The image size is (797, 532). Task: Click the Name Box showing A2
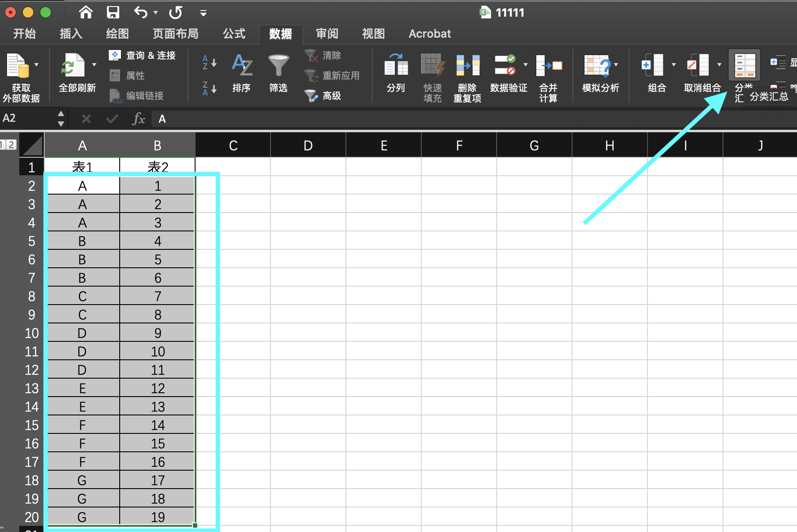tap(26, 118)
